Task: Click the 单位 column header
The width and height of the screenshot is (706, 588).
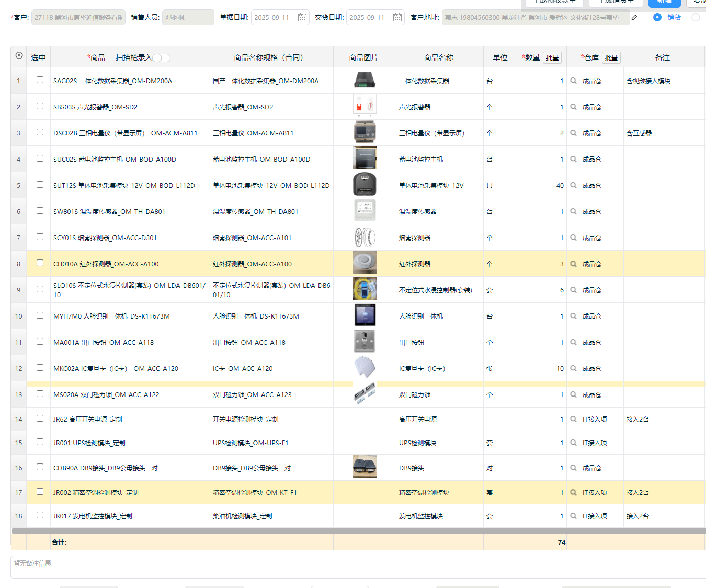Action: pos(500,58)
